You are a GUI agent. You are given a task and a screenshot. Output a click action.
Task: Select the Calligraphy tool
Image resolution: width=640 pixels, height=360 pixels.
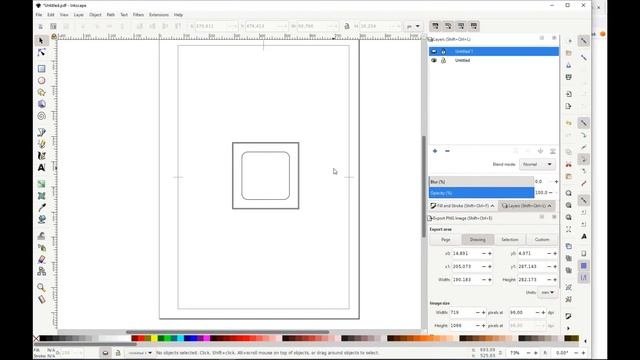pos(41,156)
